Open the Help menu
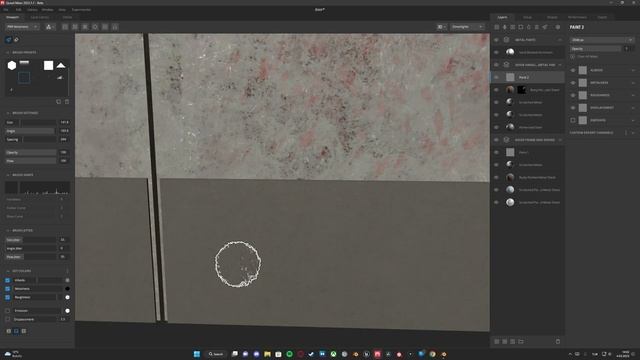 point(62,9)
